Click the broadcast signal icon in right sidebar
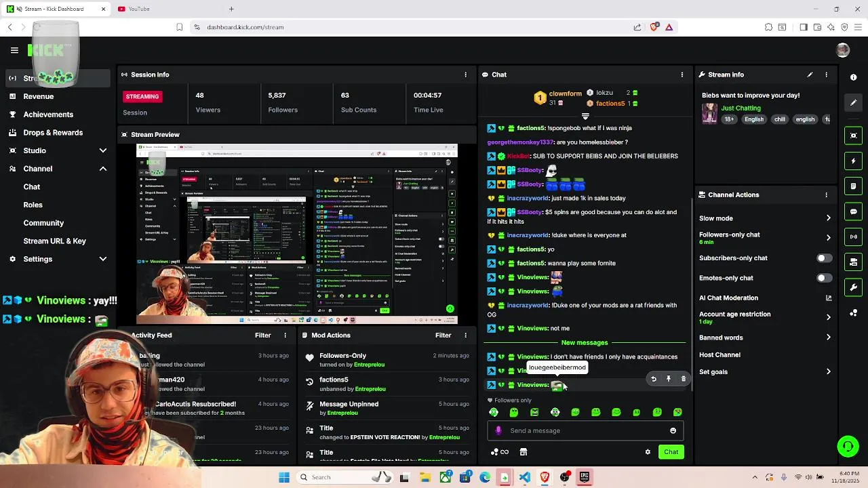Viewport: 868px width, 488px height. point(854,237)
